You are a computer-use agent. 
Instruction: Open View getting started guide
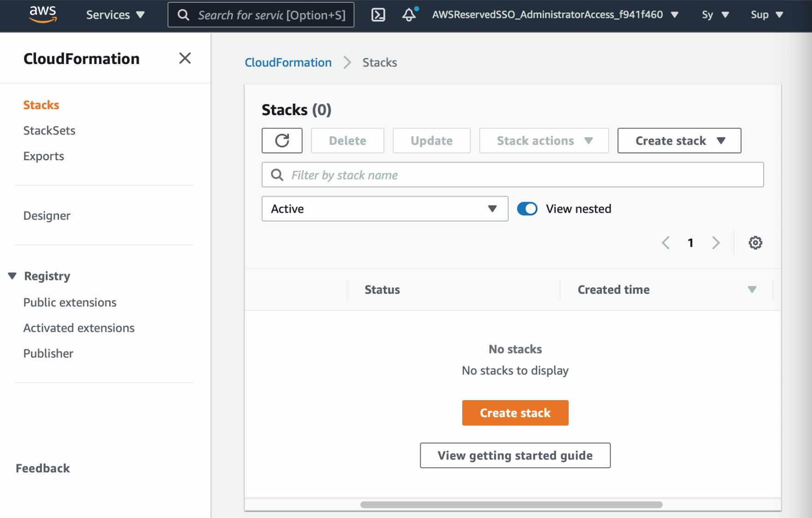pos(515,455)
